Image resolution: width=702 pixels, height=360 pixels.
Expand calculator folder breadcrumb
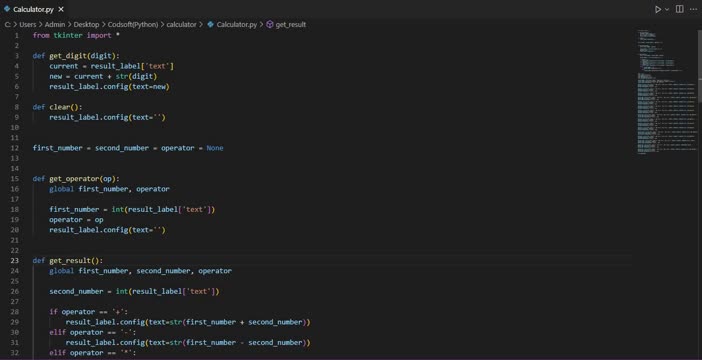coord(181,25)
